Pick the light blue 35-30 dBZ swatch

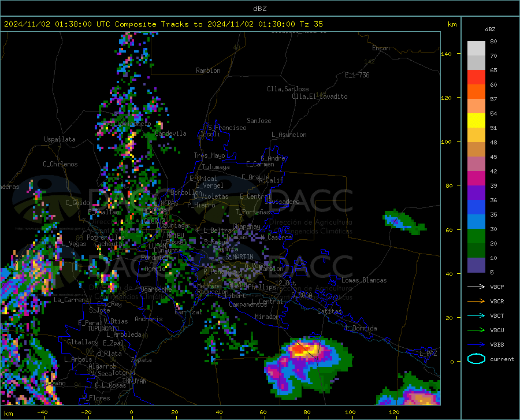coord(476,222)
